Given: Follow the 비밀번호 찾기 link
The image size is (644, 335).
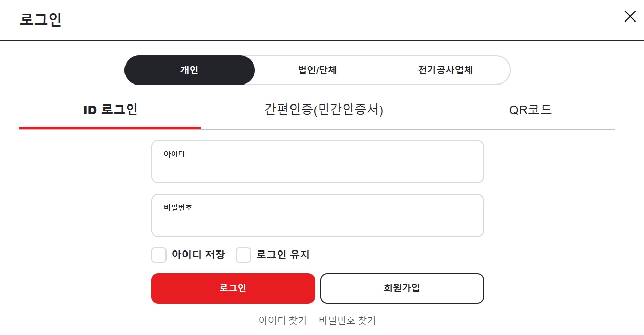Looking at the screenshot, I should 347,321.
